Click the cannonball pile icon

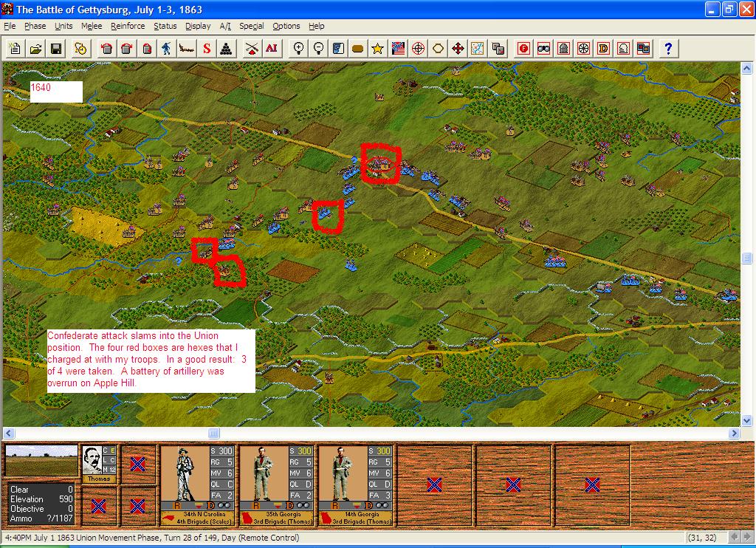227,48
